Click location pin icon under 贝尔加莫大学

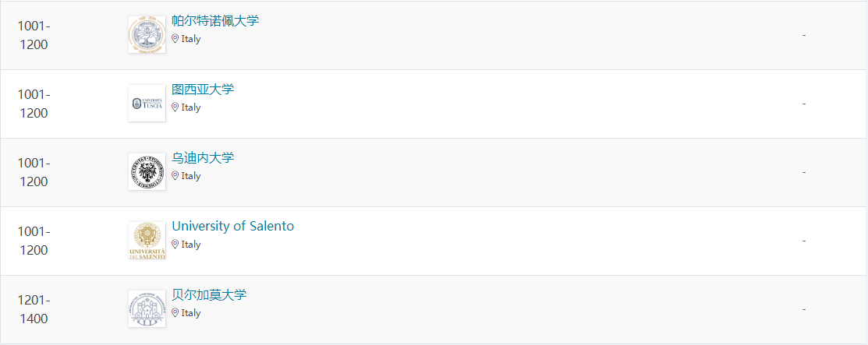[x=175, y=313]
